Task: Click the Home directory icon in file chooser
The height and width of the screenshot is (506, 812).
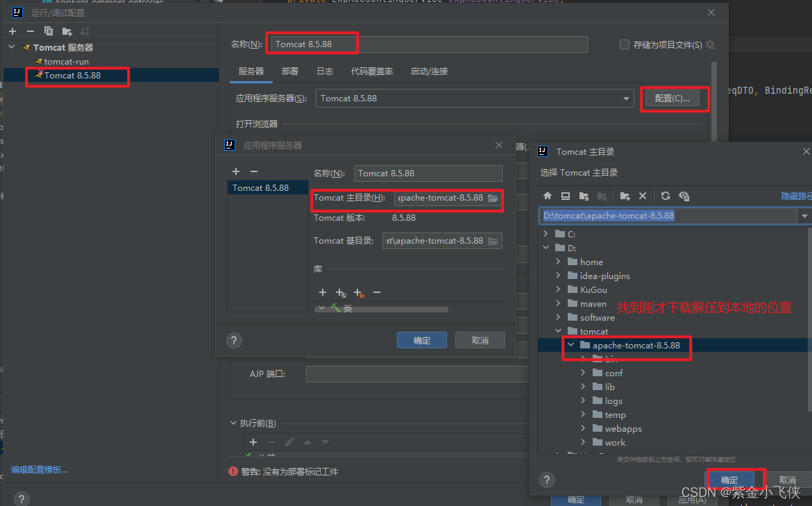Action: tap(548, 196)
